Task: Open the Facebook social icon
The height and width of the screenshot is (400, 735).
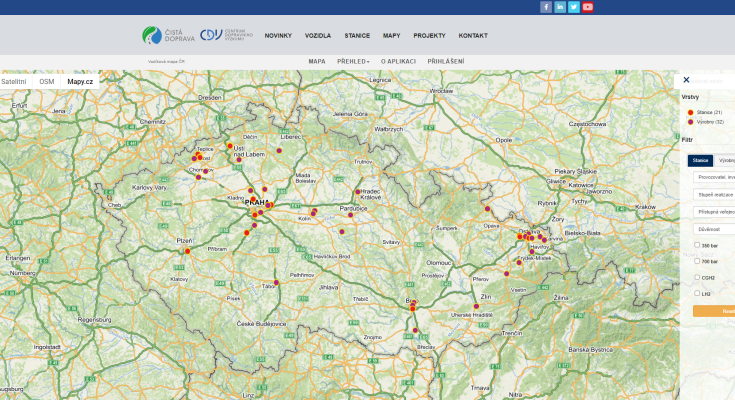Action: [546, 7]
